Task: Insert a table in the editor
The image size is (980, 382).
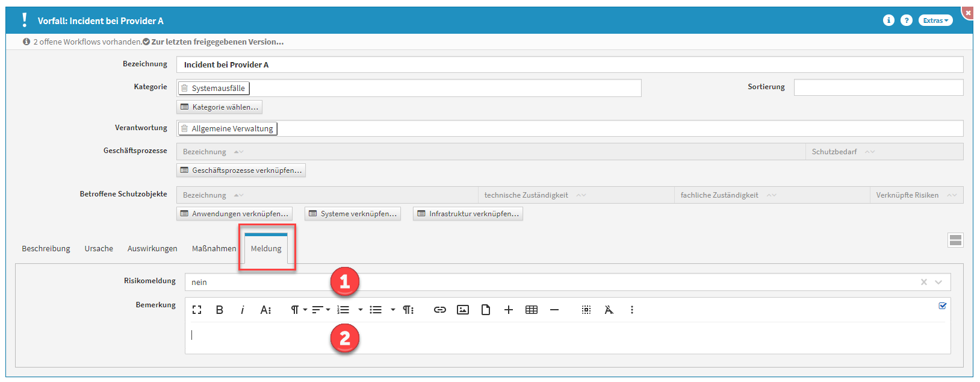Action: pos(531,310)
